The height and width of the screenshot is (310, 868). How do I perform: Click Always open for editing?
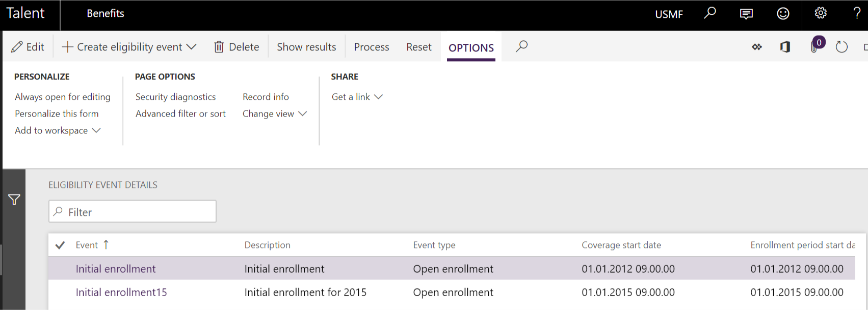(x=63, y=97)
